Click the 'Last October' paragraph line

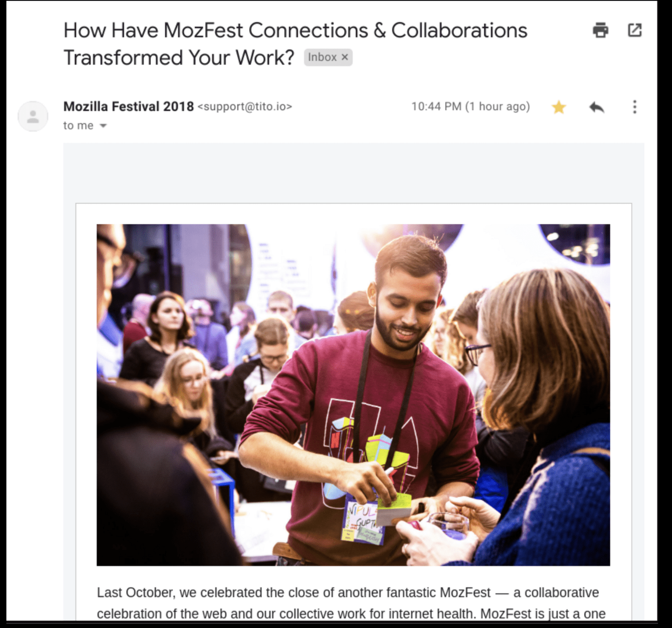pos(348,593)
